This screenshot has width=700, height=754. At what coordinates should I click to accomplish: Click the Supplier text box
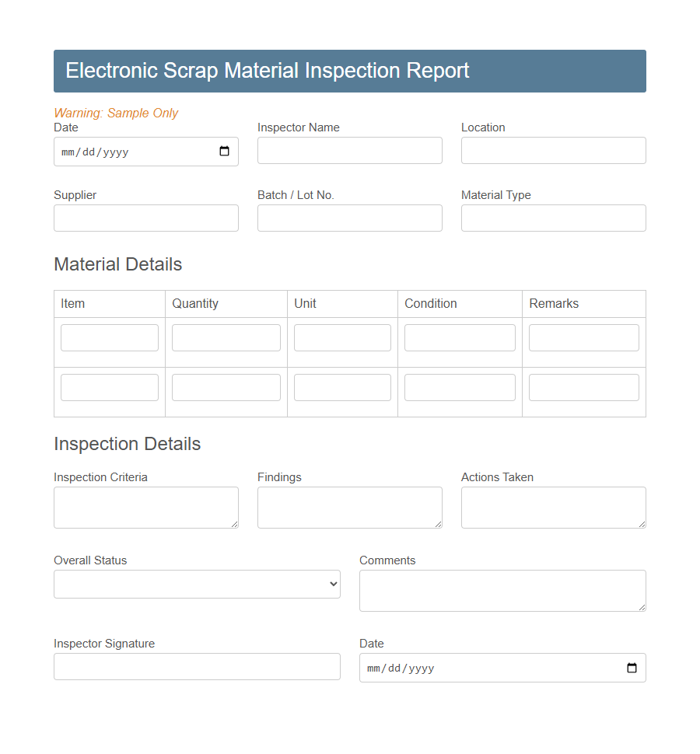click(145, 218)
